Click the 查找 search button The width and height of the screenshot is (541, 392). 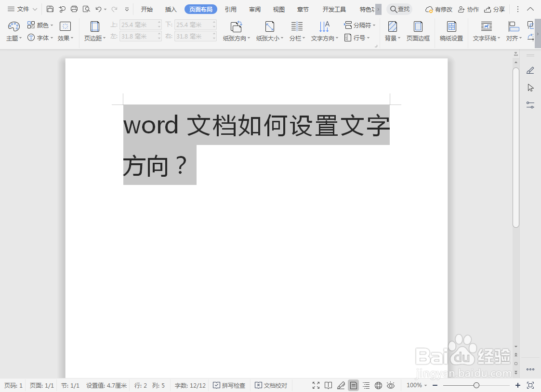tap(399, 9)
